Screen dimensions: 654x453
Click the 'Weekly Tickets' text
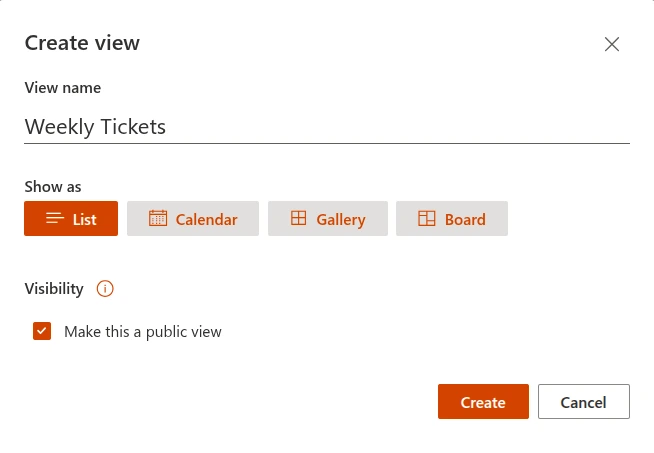click(95, 127)
